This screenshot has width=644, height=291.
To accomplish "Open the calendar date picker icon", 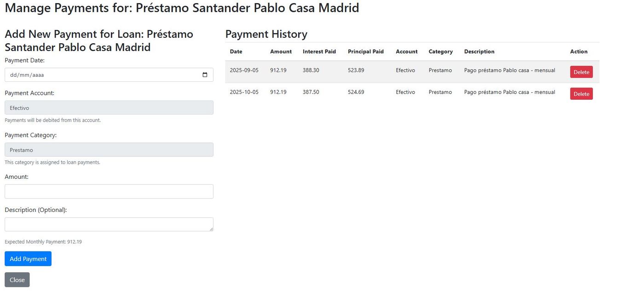I will pyautogui.click(x=204, y=74).
